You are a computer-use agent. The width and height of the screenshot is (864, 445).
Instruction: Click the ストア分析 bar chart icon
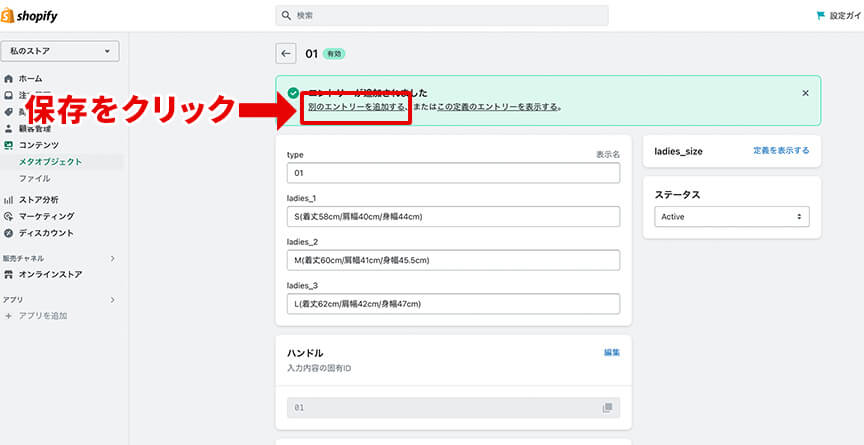(8, 200)
